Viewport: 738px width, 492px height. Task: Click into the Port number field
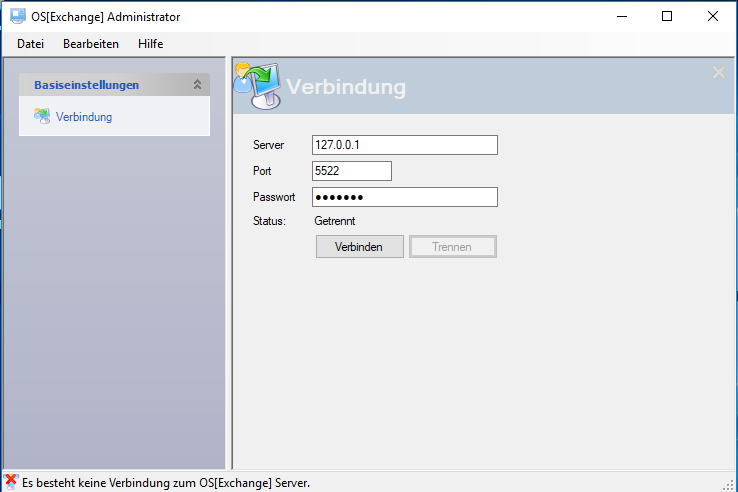tap(351, 171)
